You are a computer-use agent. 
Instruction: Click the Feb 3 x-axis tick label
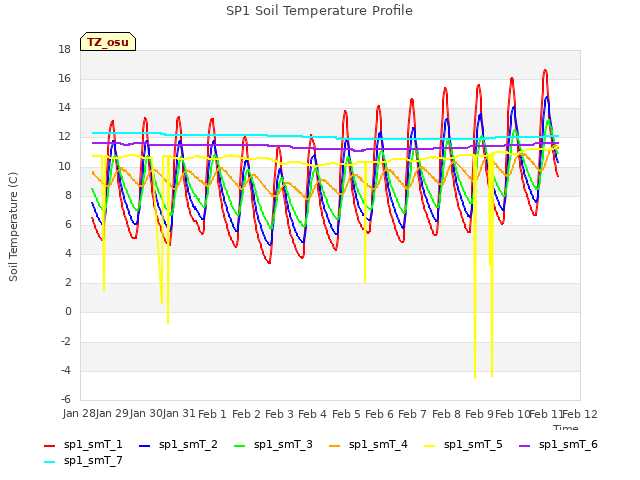(x=279, y=414)
